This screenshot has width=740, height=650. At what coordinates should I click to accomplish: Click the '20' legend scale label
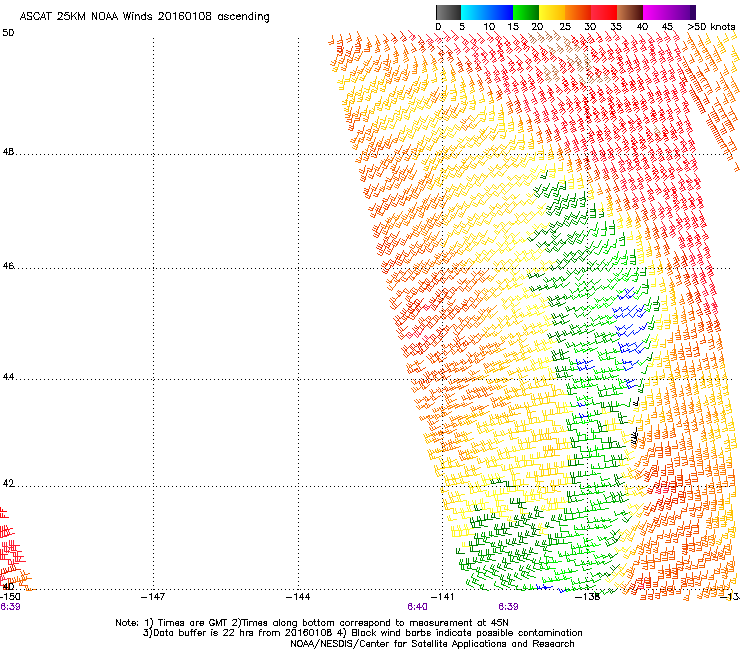click(537, 27)
